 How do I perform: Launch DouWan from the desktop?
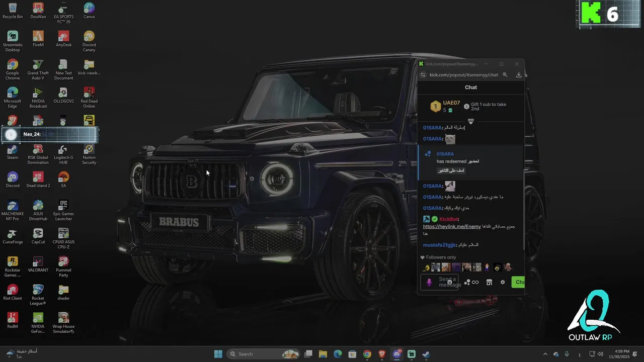click(x=38, y=11)
